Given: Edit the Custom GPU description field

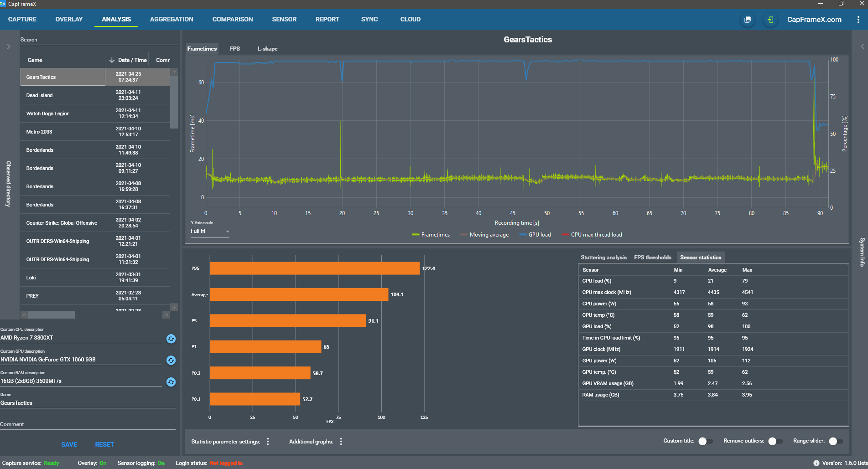Looking at the screenshot, I should [81, 360].
